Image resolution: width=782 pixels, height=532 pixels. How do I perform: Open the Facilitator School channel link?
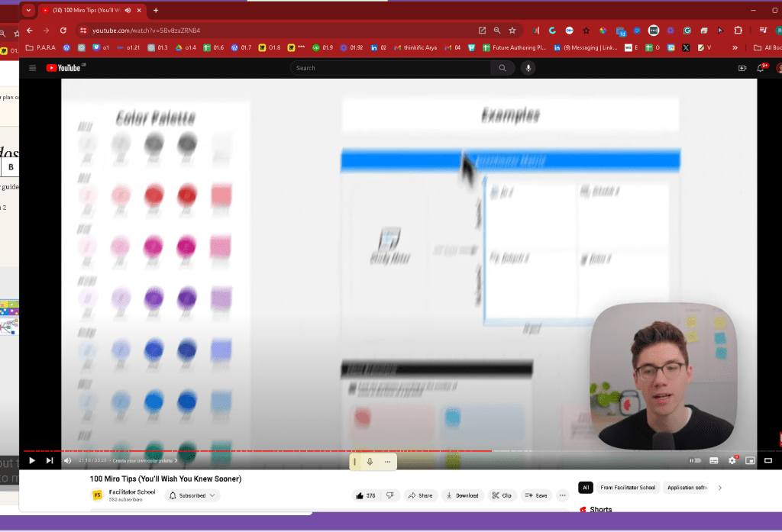pyautogui.click(x=131, y=492)
